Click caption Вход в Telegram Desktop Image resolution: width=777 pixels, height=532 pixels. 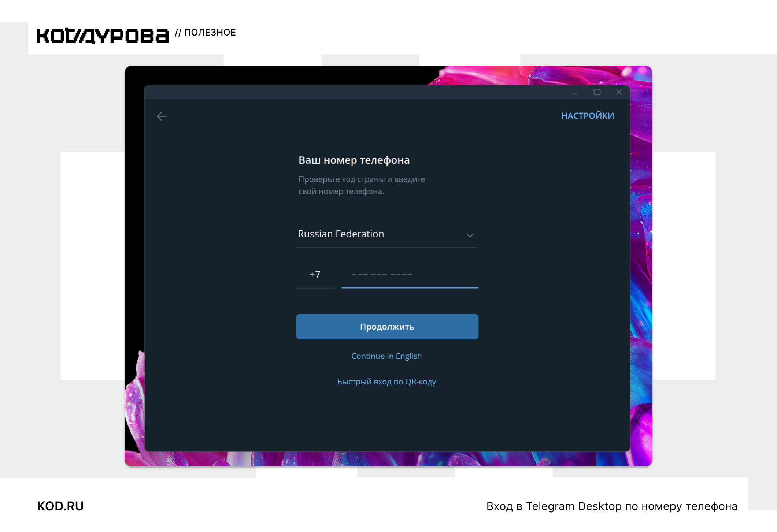tap(612, 506)
